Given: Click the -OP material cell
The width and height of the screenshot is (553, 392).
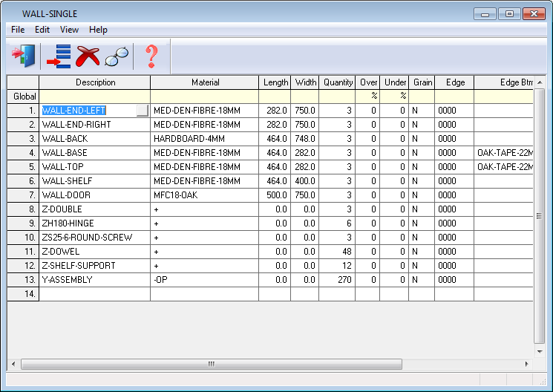Looking at the screenshot, I should [205, 280].
